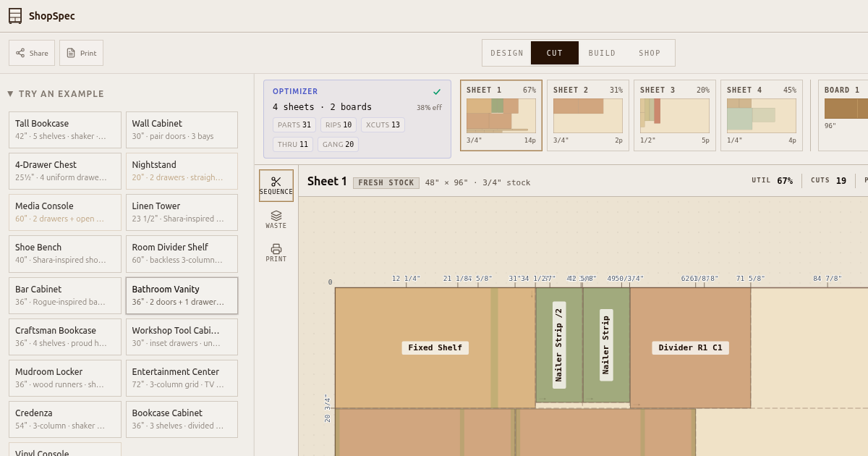Click the 84 7/8" ruler mark
Screen dimensions: 868x456
827,279
